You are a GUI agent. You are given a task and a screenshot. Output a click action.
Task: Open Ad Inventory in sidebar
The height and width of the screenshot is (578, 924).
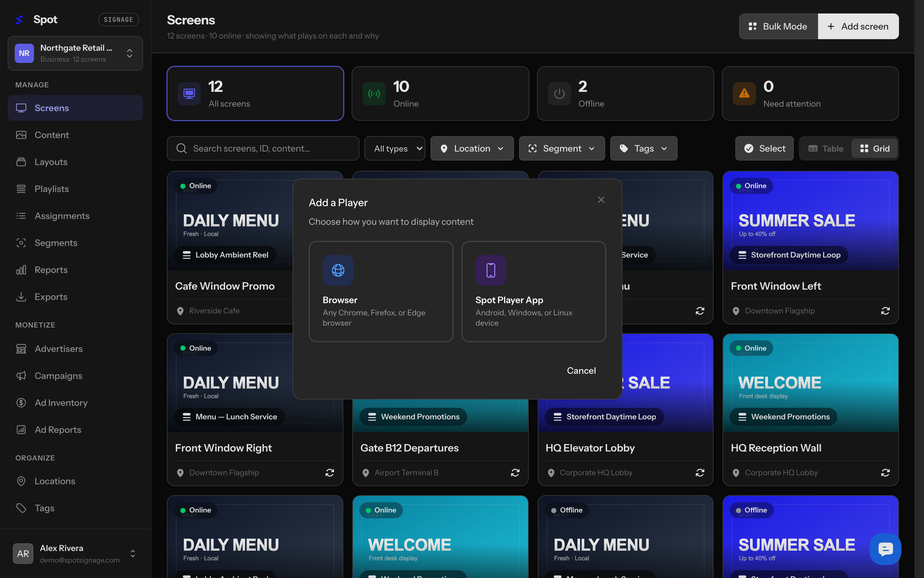(75, 403)
